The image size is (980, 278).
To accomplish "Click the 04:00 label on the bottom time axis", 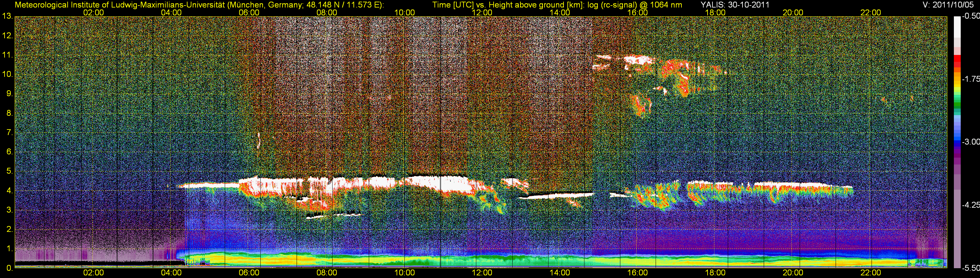I will 171,273.
